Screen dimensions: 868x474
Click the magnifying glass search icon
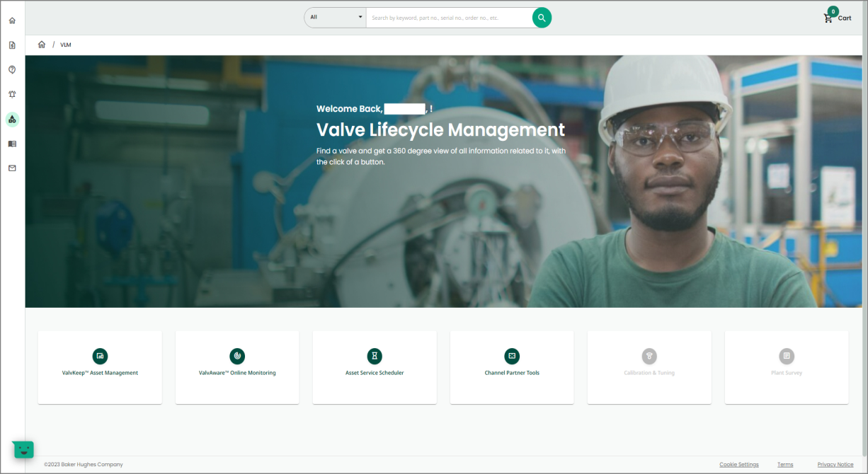pyautogui.click(x=541, y=17)
